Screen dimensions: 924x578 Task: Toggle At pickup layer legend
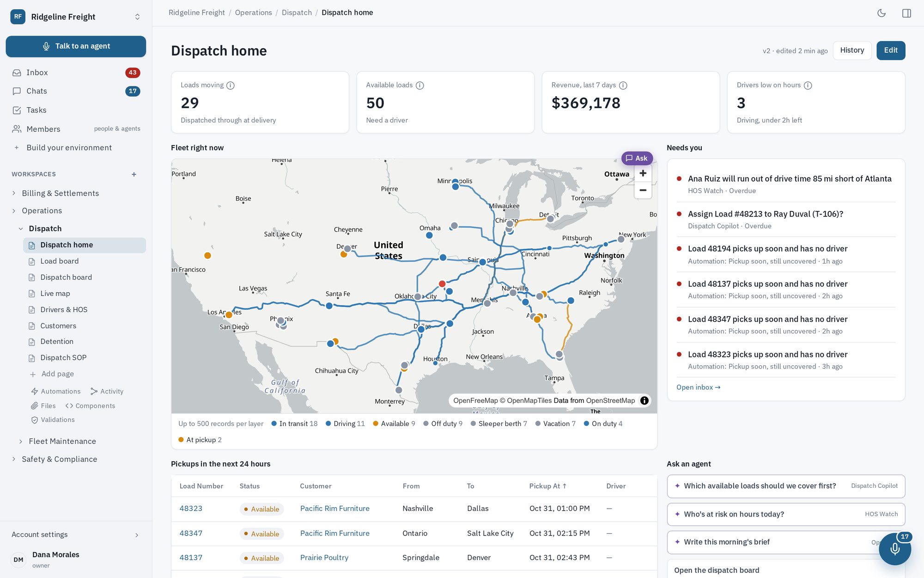click(200, 440)
